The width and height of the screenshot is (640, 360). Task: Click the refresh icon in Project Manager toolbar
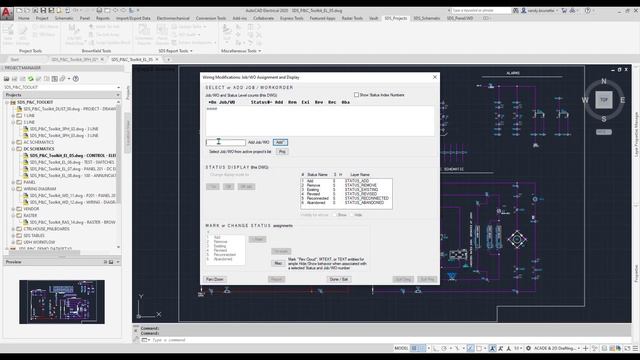coord(31,79)
